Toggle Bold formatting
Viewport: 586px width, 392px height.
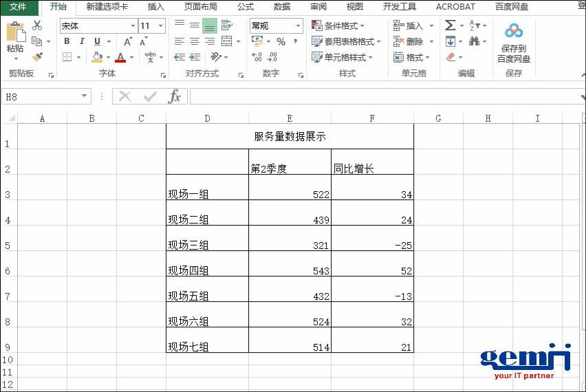[67, 41]
